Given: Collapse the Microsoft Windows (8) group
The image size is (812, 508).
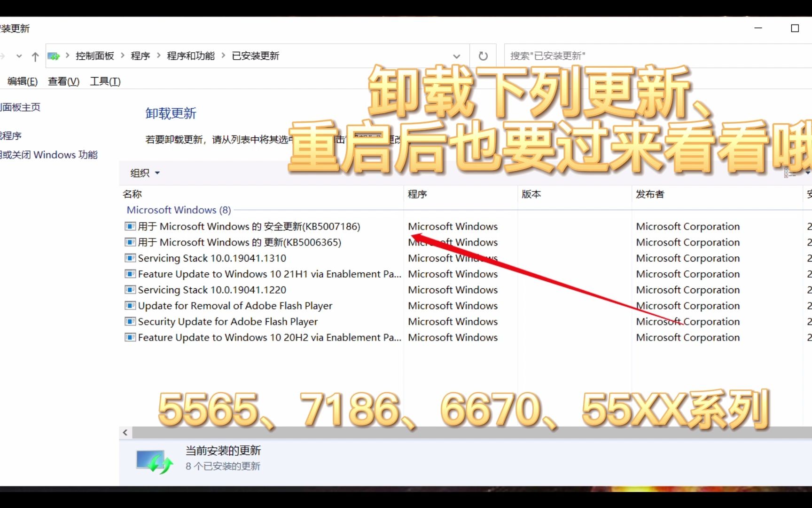Looking at the screenshot, I should coord(179,210).
